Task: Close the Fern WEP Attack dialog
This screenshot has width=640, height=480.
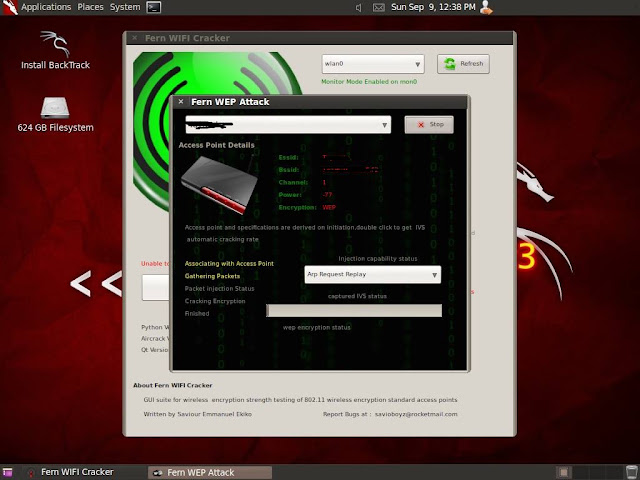Action: coord(181,102)
